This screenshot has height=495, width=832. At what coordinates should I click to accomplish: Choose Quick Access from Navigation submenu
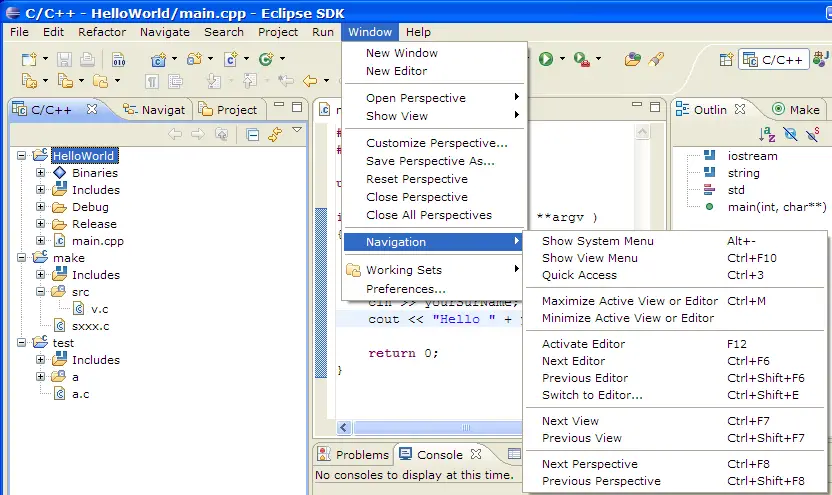579,275
